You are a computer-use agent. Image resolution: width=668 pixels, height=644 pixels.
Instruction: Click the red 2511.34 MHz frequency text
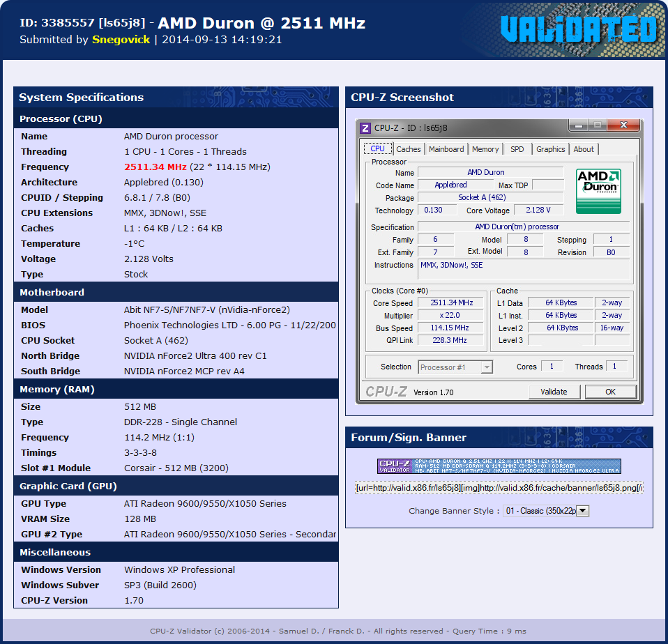[x=155, y=167]
